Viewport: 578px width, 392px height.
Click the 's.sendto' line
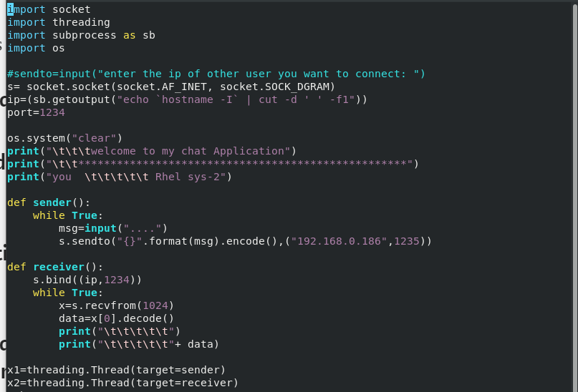click(x=245, y=242)
